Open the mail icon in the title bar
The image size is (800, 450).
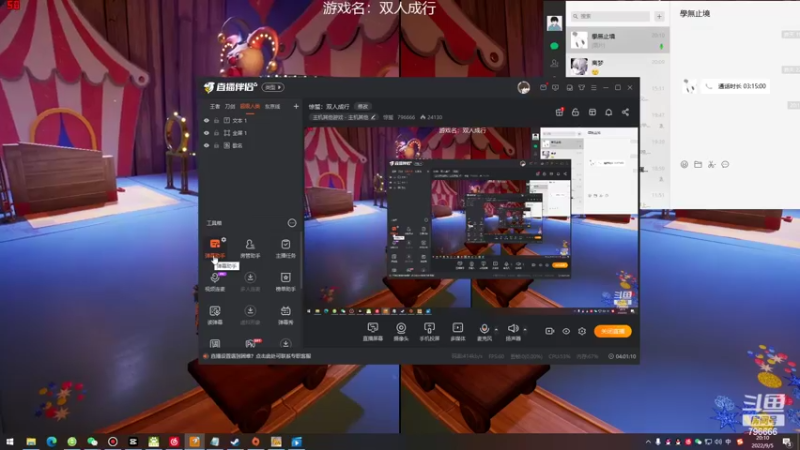tap(543, 88)
